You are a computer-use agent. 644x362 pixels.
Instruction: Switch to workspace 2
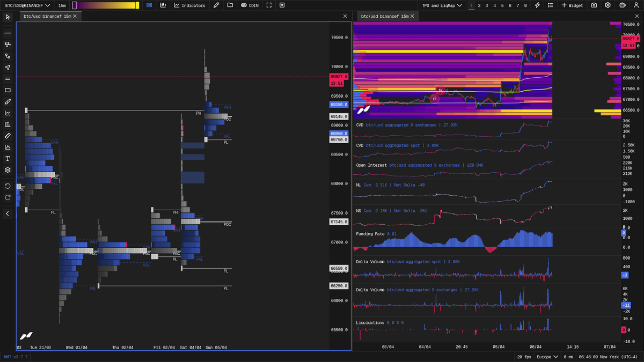[x=479, y=5]
